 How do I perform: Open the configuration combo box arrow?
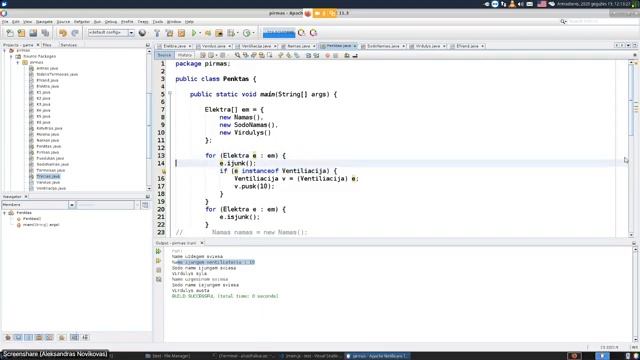pos(131,33)
